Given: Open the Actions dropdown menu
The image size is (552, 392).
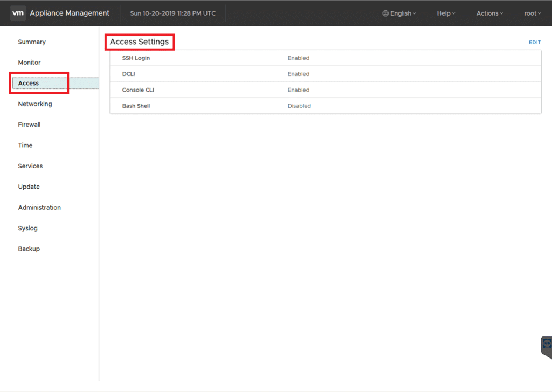Looking at the screenshot, I should tap(489, 13).
